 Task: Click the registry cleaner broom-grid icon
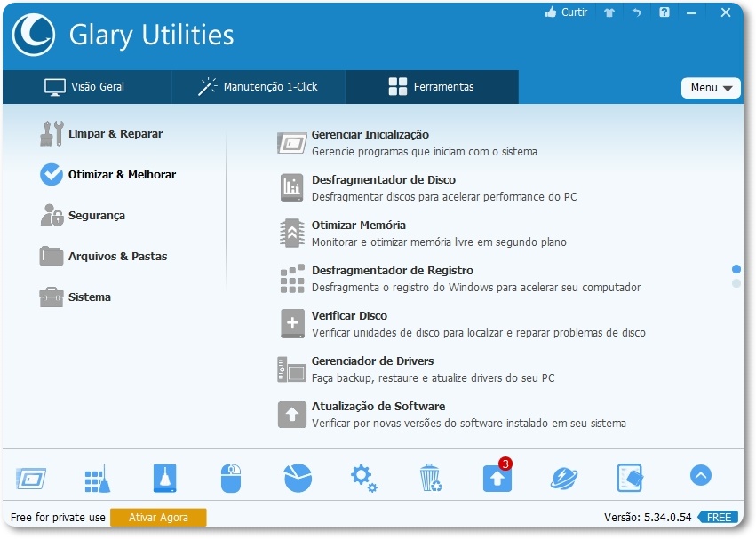click(x=98, y=479)
